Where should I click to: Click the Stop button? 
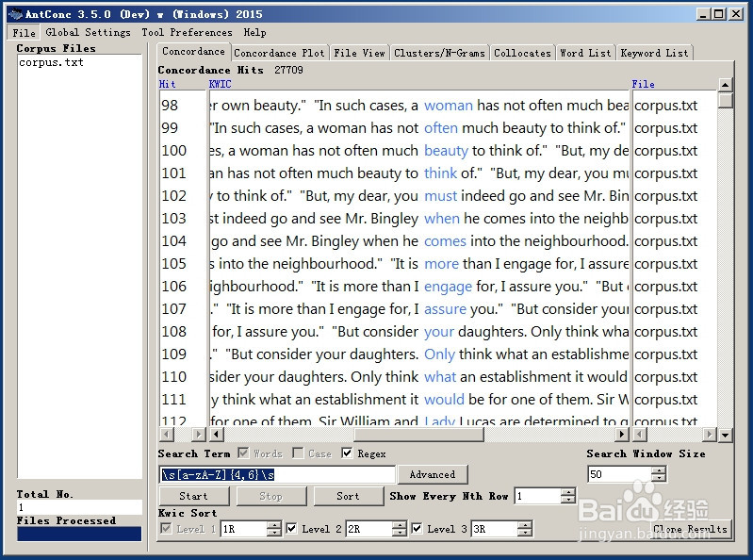tap(271, 496)
